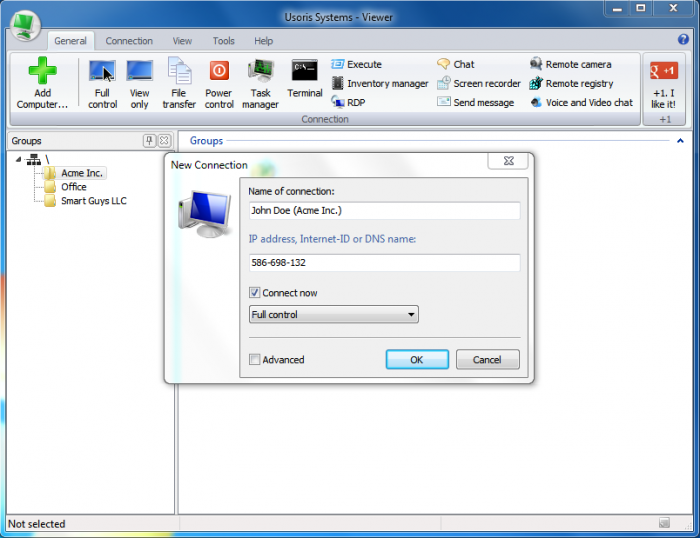The height and width of the screenshot is (538, 700).
Task: Open the File transfer tool
Action: (x=179, y=72)
